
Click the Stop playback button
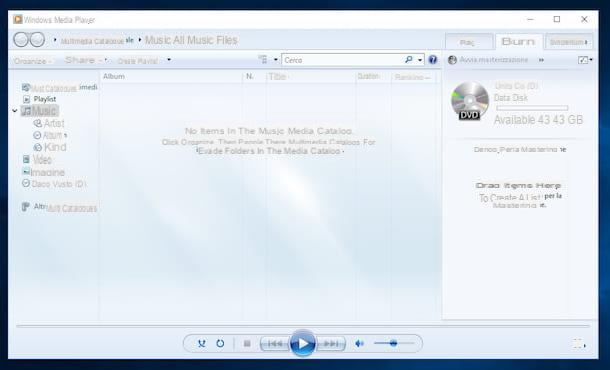point(247,344)
